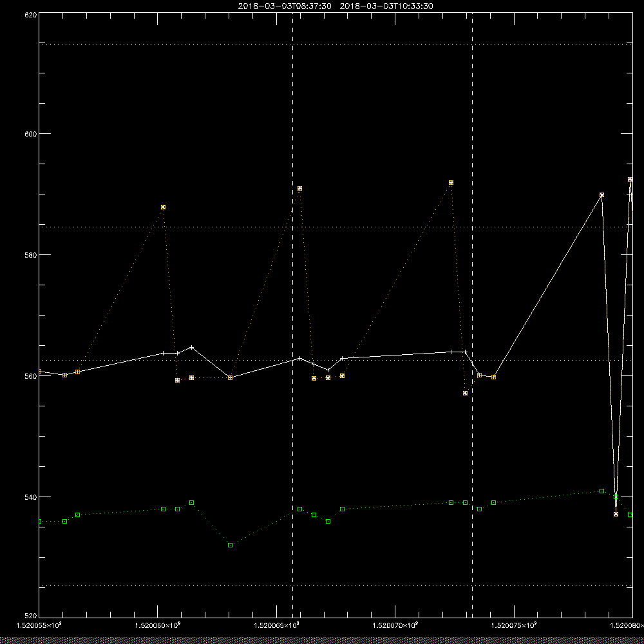Select orange peak point near 592 before right dashed line
This screenshot has width=644, height=644.
click(451, 183)
